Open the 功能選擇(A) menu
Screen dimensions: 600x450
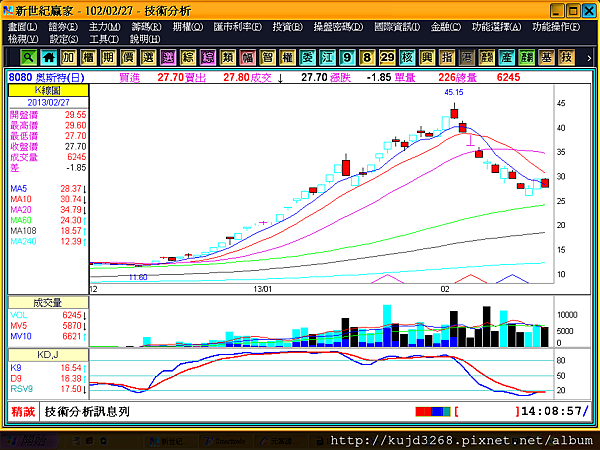[496, 27]
